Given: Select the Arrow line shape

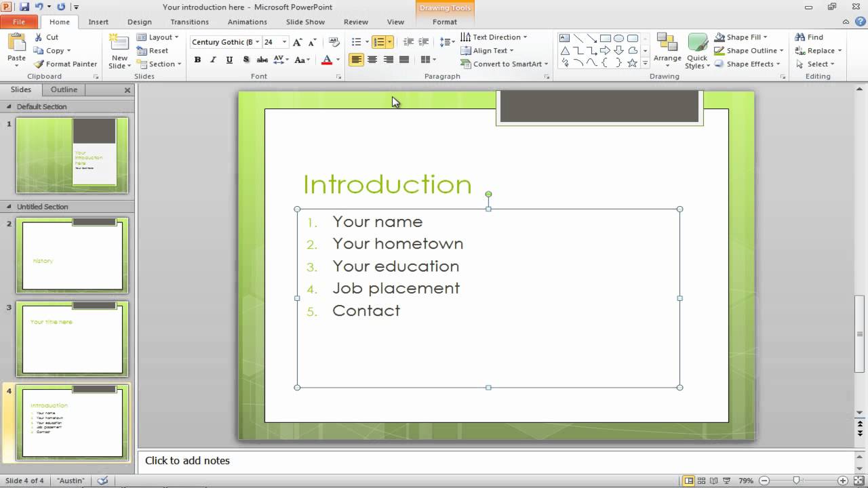Looking at the screenshot, I should coord(591,39).
